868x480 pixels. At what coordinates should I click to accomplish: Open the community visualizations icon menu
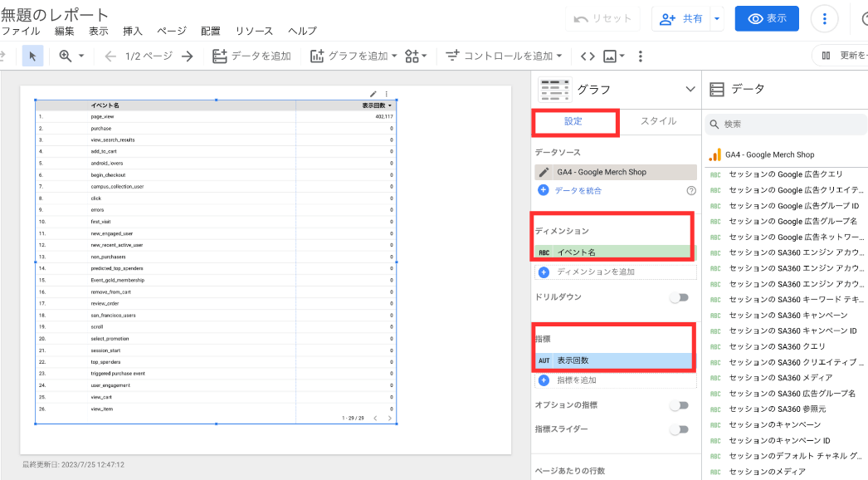pyautogui.click(x=416, y=56)
